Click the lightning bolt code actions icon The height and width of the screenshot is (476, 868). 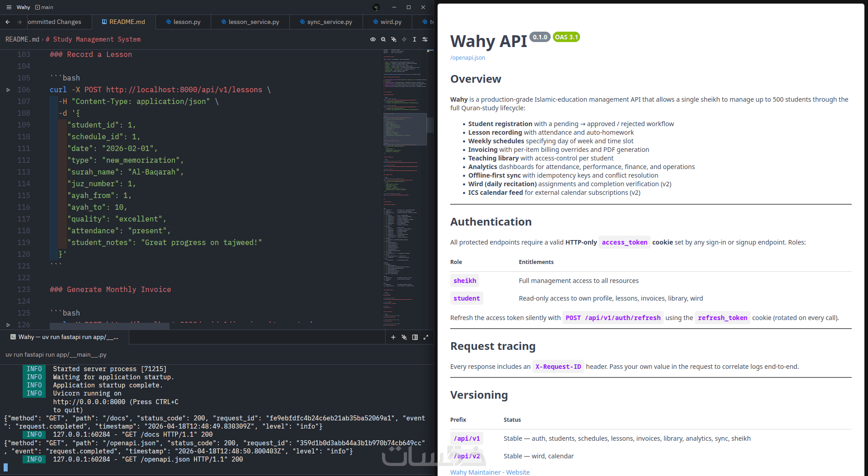pos(404,39)
